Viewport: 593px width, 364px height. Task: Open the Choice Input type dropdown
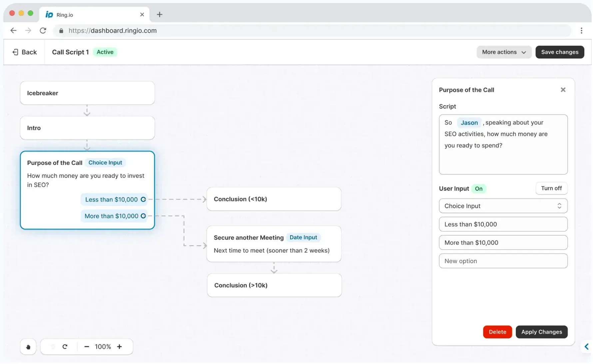click(x=503, y=206)
